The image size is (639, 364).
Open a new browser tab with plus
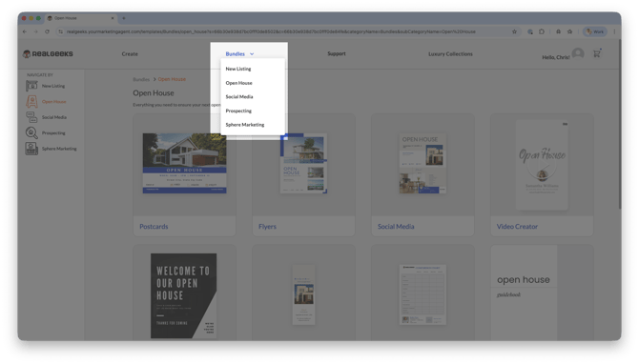124,18
